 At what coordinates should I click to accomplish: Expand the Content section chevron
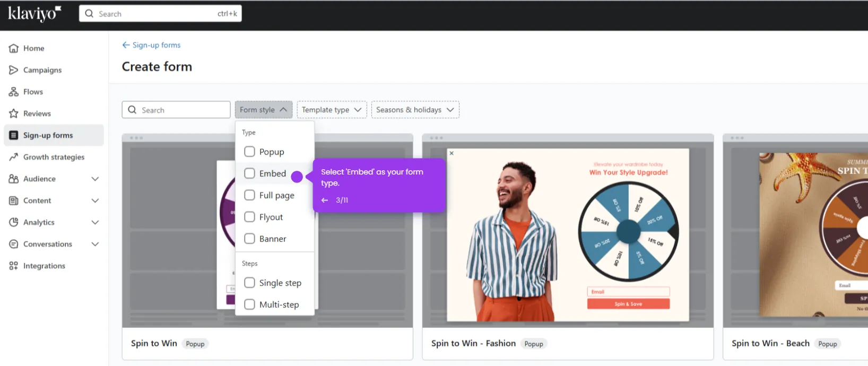coord(95,201)
